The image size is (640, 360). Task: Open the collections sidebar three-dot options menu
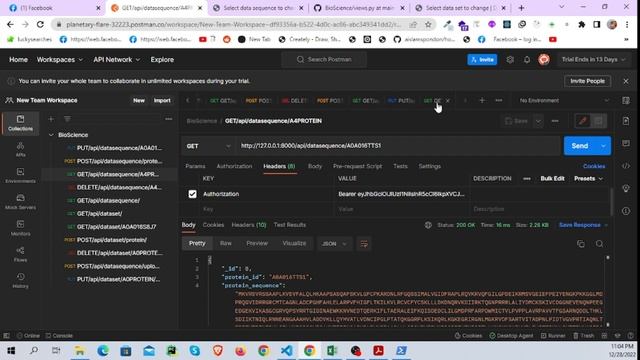tap(169, 119)
